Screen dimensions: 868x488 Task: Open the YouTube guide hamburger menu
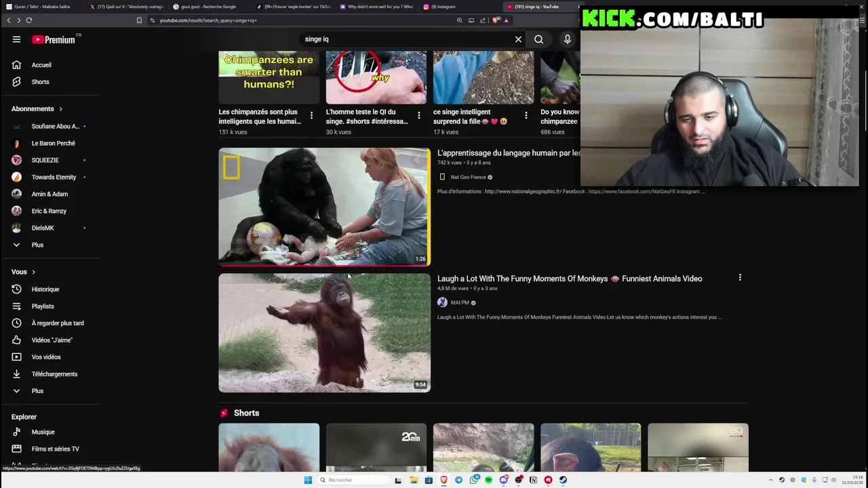click(16, 39)
